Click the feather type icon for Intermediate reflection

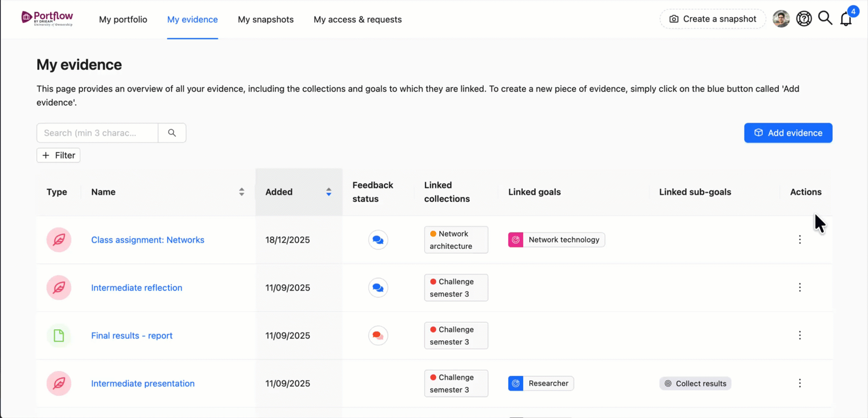[59, 288]
